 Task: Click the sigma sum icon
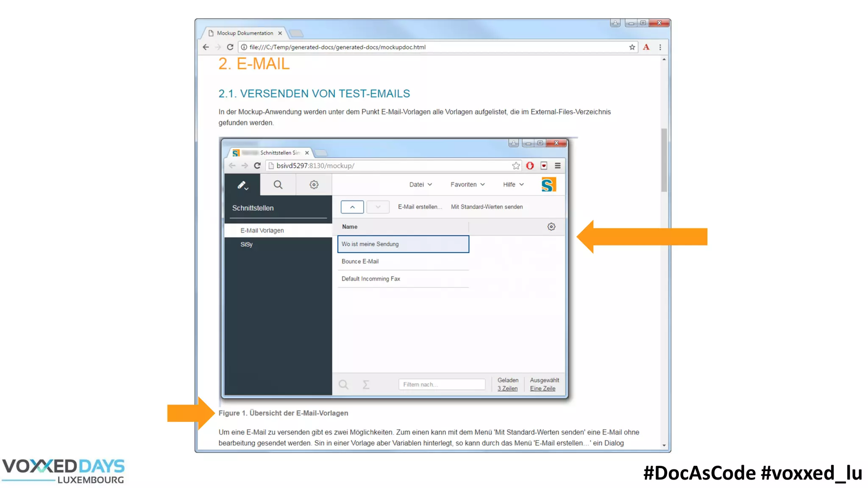point(366,384)
